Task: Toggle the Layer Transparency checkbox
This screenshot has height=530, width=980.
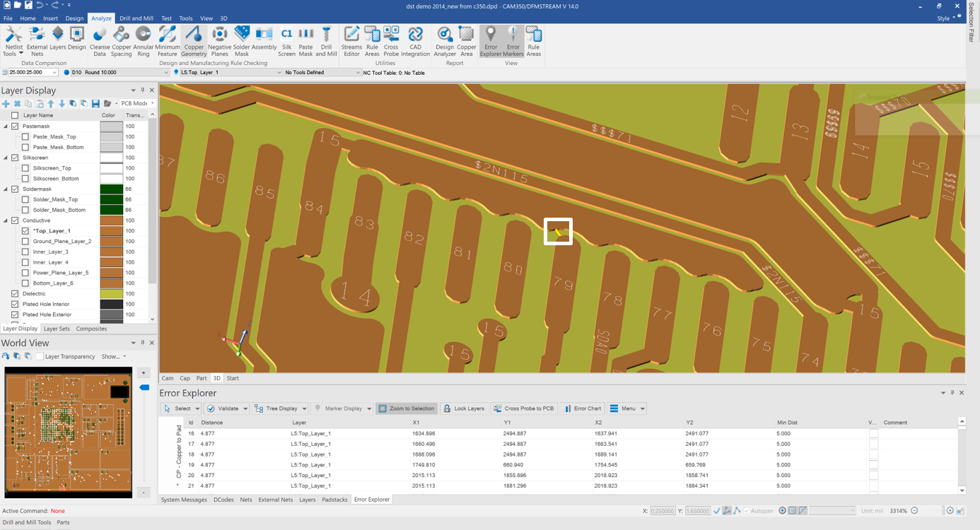Action: coord(40,357)
